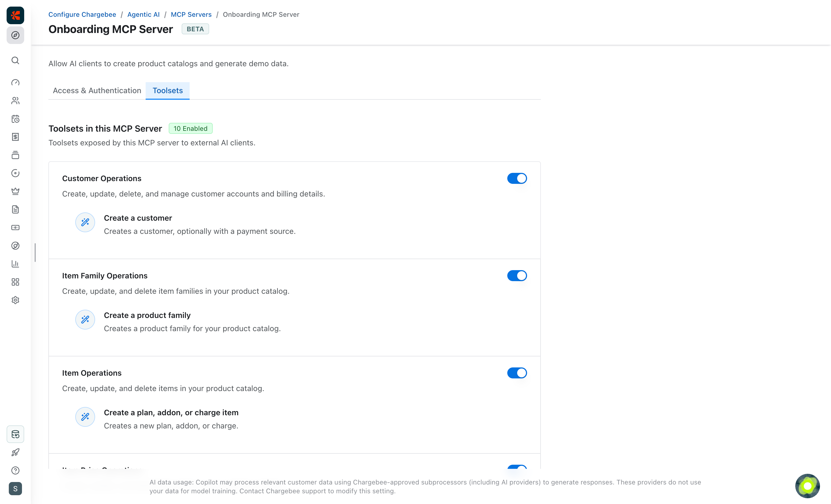Click the BETA badge next to title

195,29
